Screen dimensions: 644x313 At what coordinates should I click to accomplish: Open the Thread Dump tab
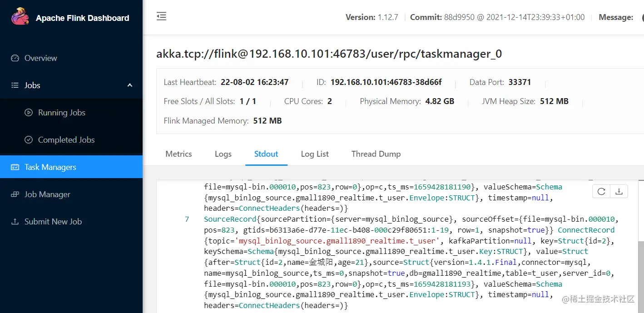pyautogui.click(x=376, y=154)
